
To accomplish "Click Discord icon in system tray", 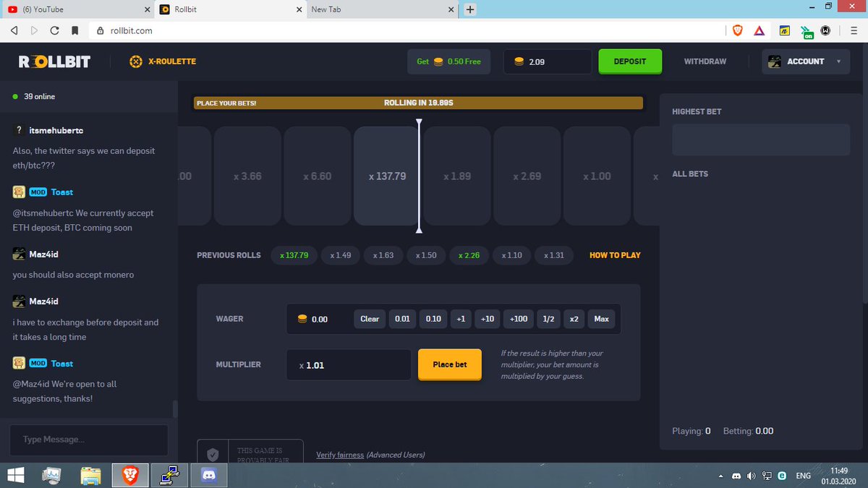I will click(x=736, y=476).
